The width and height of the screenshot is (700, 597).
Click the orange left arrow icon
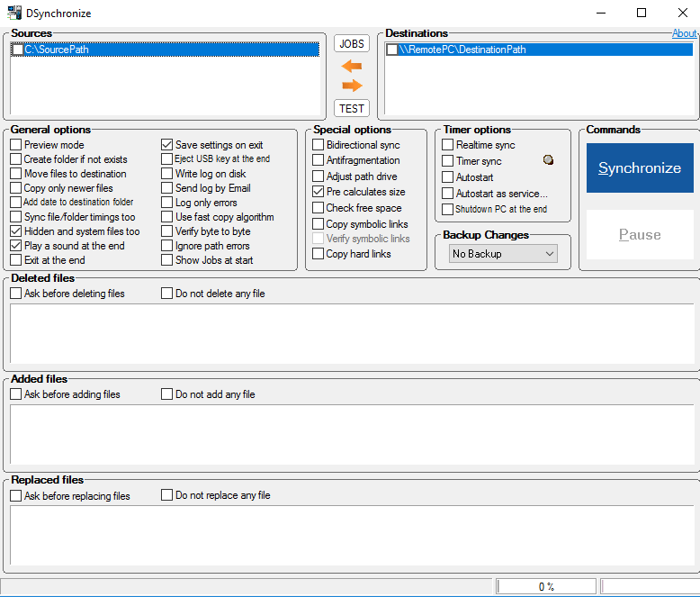pyautogui.click(x=351, y=66)
